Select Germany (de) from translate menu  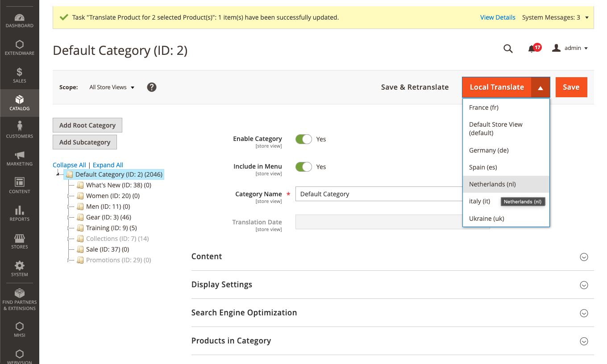(489, 150)
